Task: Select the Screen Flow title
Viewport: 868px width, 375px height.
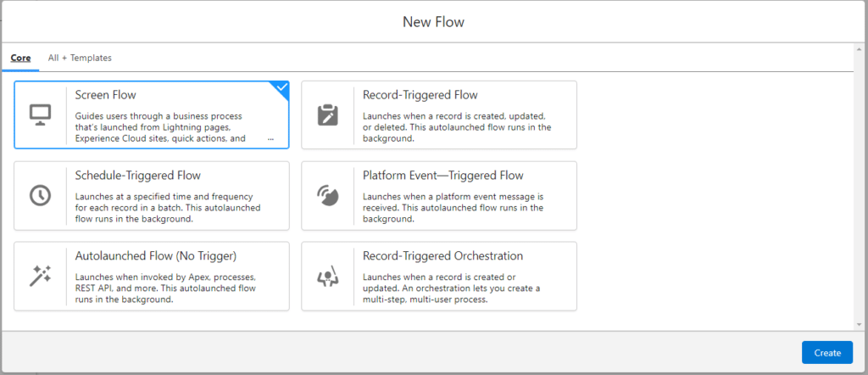Action: pyautogui.click(x=105, y=95)
